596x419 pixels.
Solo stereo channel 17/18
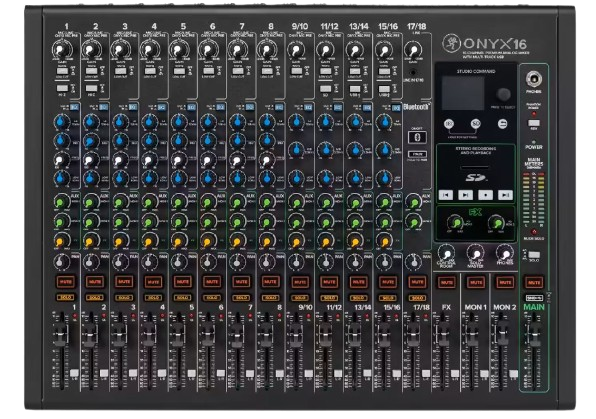pos(417,298)
